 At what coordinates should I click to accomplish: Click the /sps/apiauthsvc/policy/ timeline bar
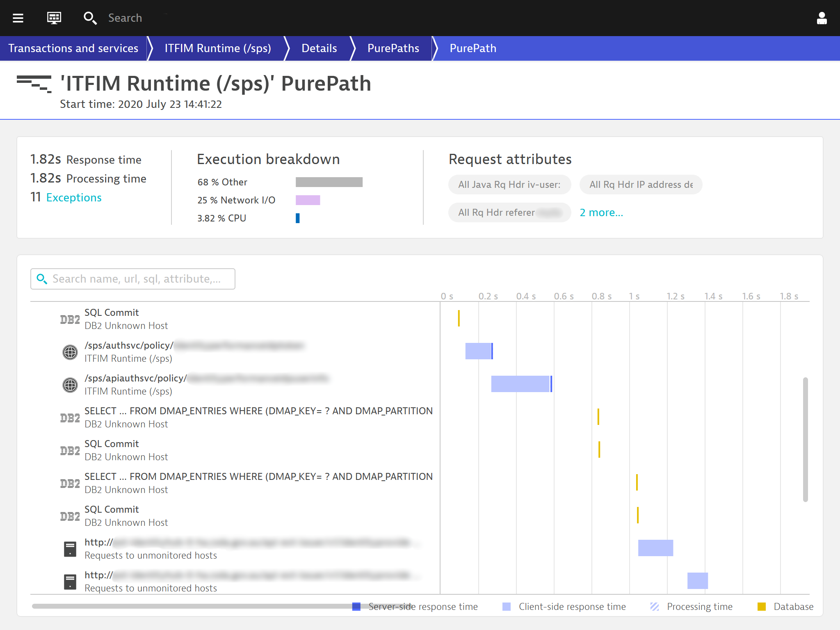pos(522,384)
